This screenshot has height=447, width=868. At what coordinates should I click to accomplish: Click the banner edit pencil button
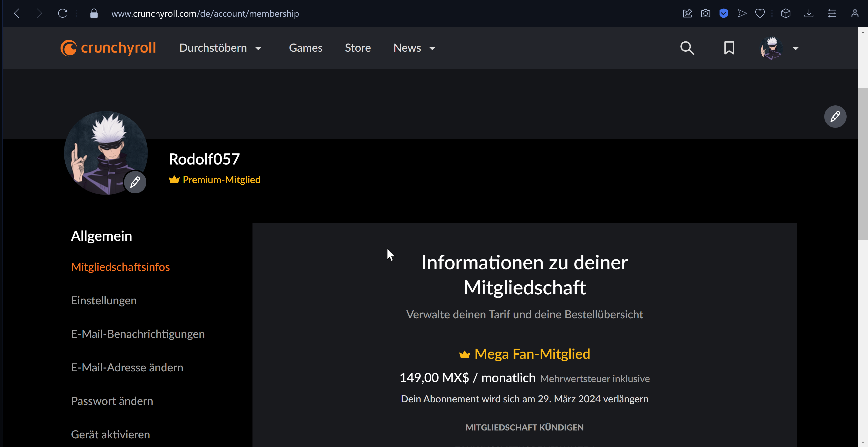click(835, 117)
